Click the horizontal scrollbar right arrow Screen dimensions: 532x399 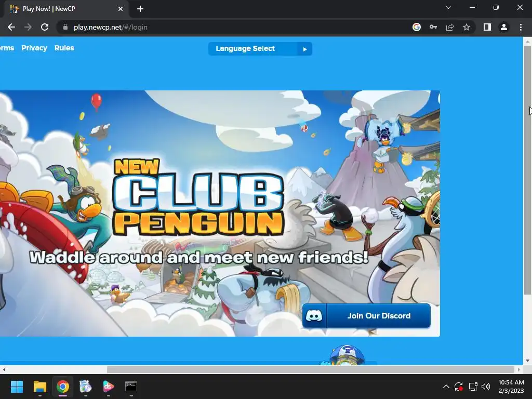pos(519,369)
